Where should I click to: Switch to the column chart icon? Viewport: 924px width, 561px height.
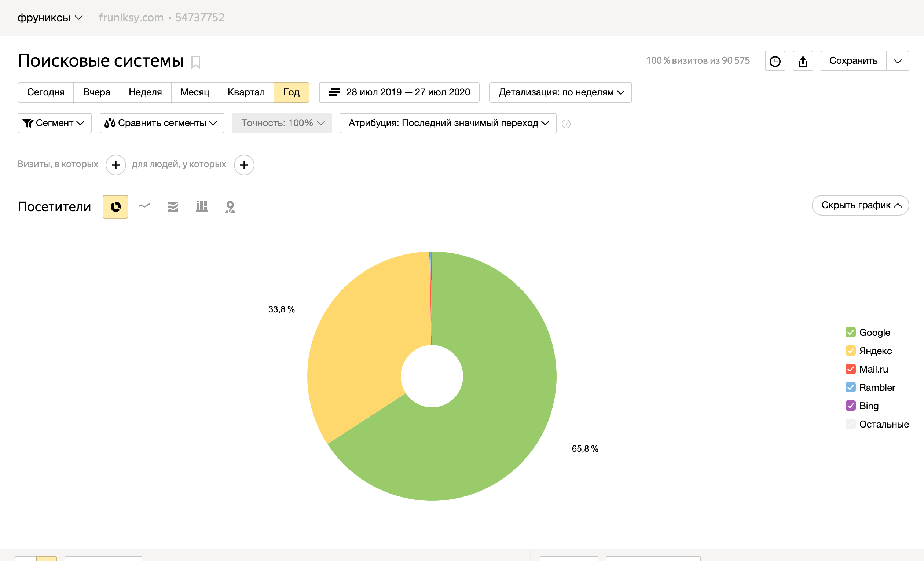point(201,207)
